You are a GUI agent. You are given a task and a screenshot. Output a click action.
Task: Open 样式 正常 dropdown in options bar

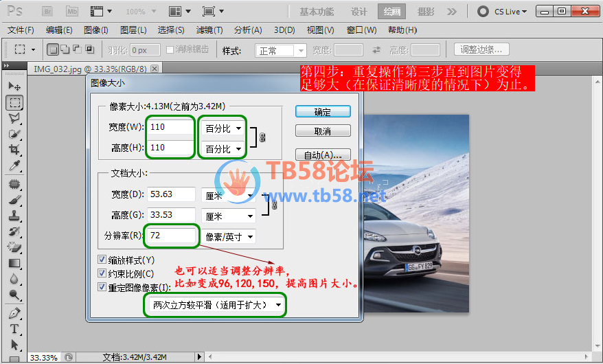(280, 50)
